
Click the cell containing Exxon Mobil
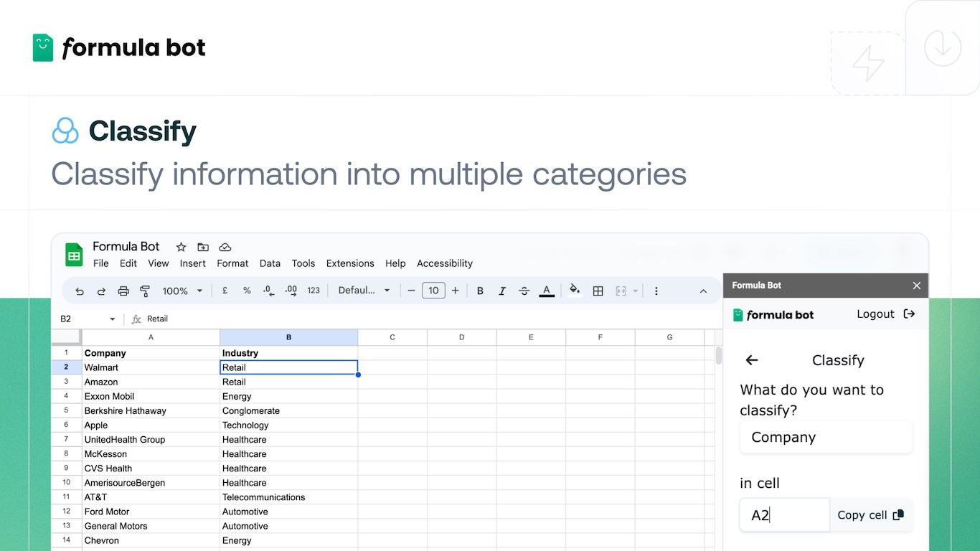click(x=151, y=396)
